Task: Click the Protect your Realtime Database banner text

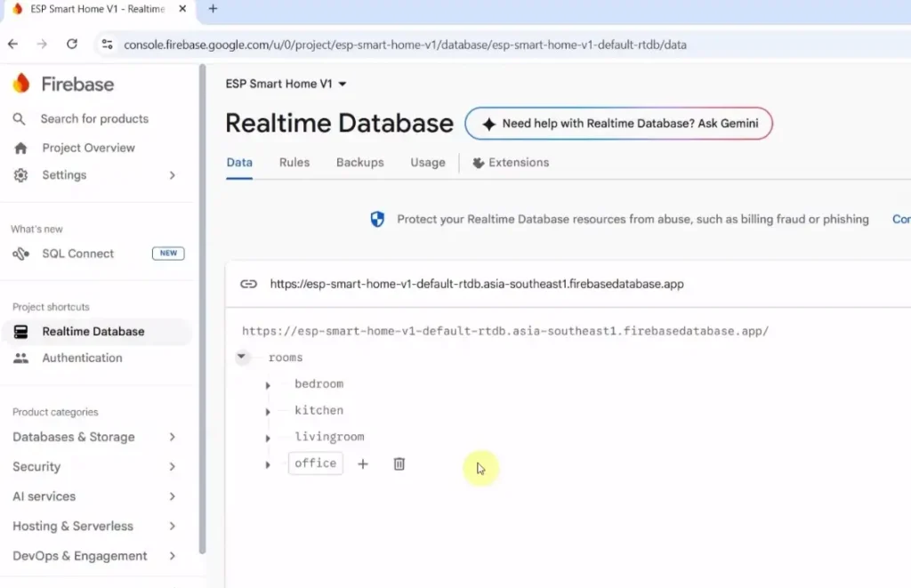Action: point(633,219)
